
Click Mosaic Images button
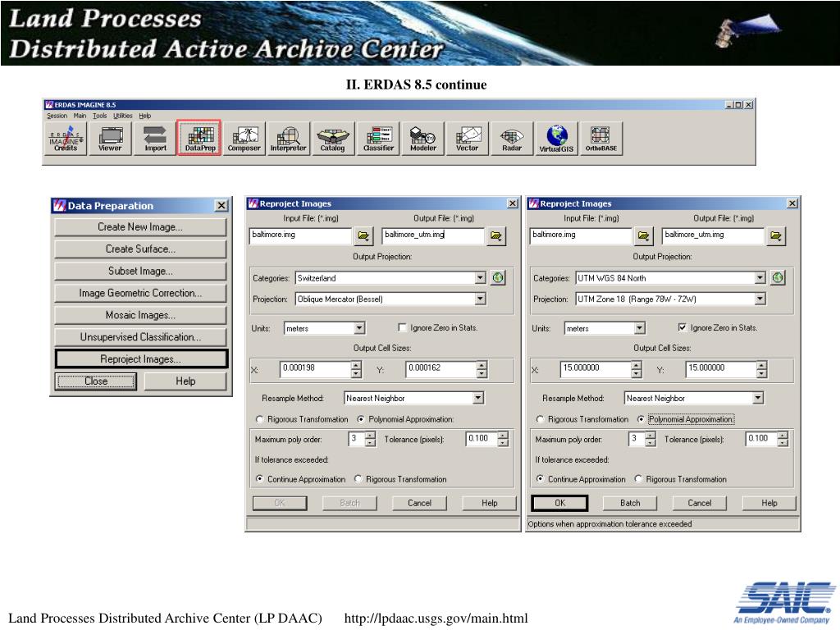[x=140, y=315]
